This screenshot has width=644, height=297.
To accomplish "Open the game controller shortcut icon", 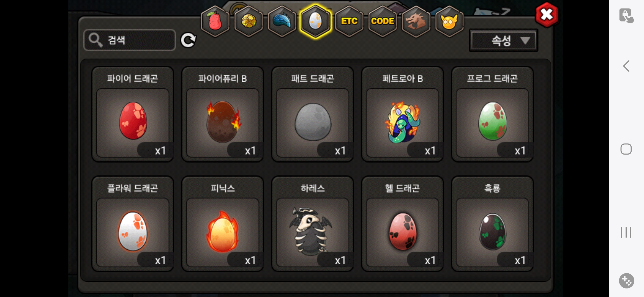I will pyautogui.click(x=627, y=281).
